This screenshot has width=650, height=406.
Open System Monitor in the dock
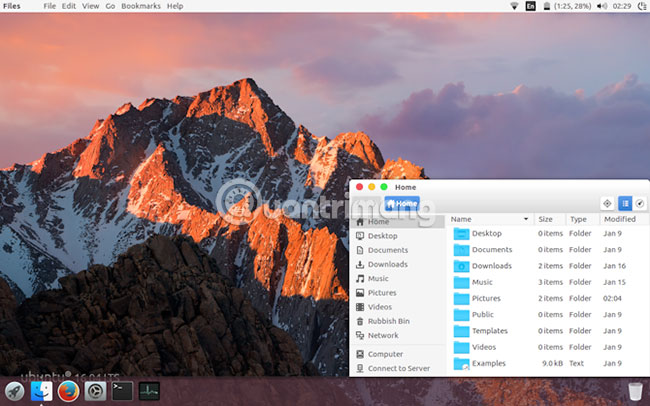coord(149,391)
